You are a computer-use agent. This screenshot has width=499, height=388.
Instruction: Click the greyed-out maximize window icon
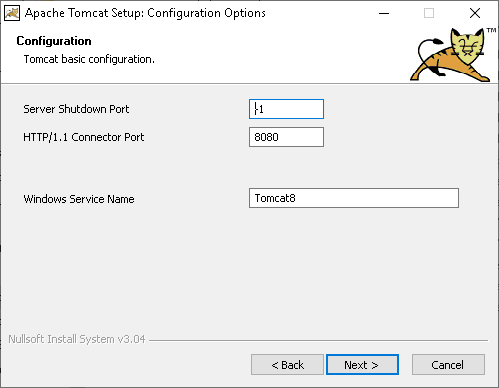[429, 13]
